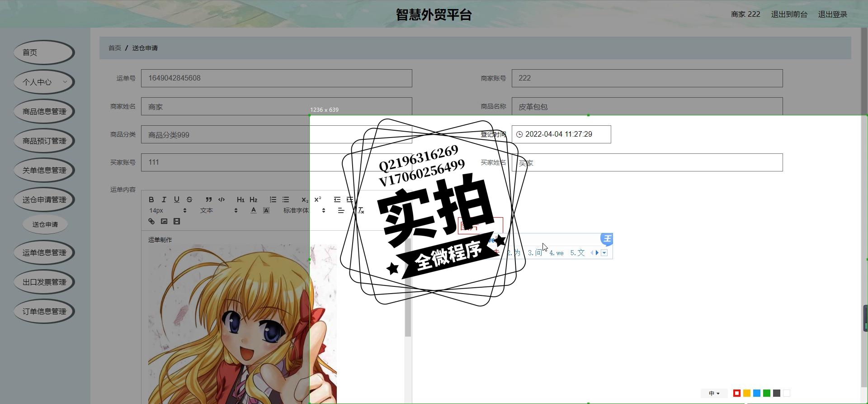Choose the text background color tool
868x404 pixels.
click(x=266, y=210)
